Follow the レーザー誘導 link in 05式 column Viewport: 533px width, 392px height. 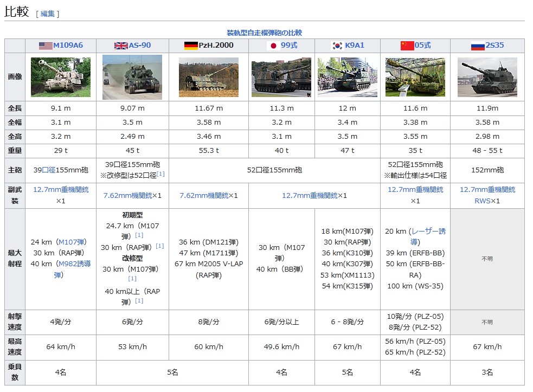pyautogui.click(x=427, y=232)
